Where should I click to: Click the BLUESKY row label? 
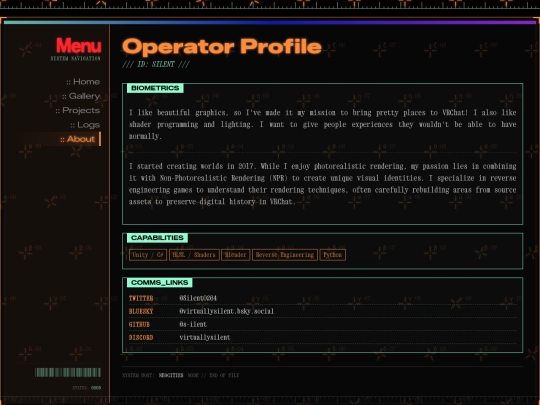[x=141, y=311]
